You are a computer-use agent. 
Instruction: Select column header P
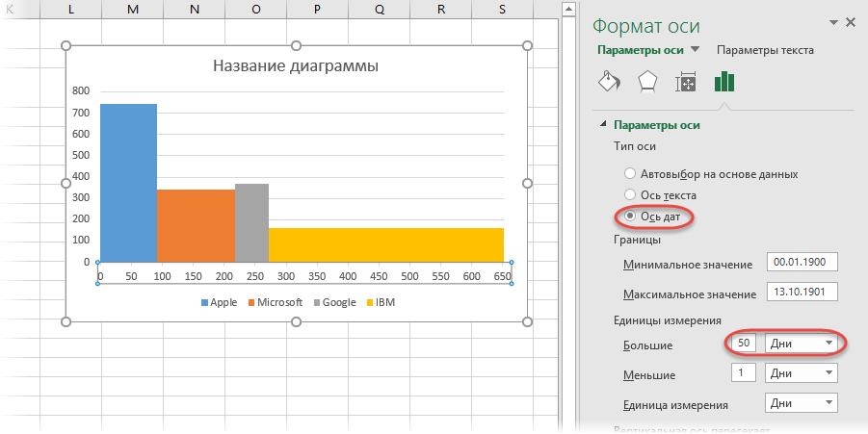[317, 10]
